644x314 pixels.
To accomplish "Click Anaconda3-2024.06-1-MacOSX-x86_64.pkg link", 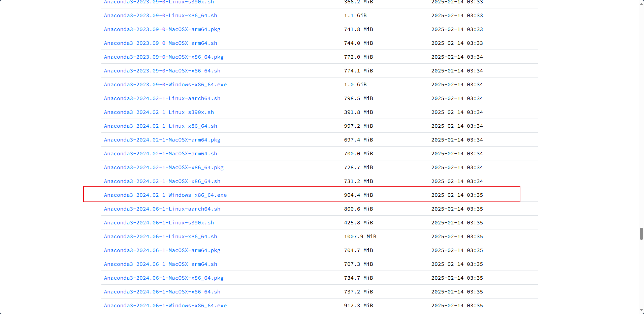I will 164,278.
